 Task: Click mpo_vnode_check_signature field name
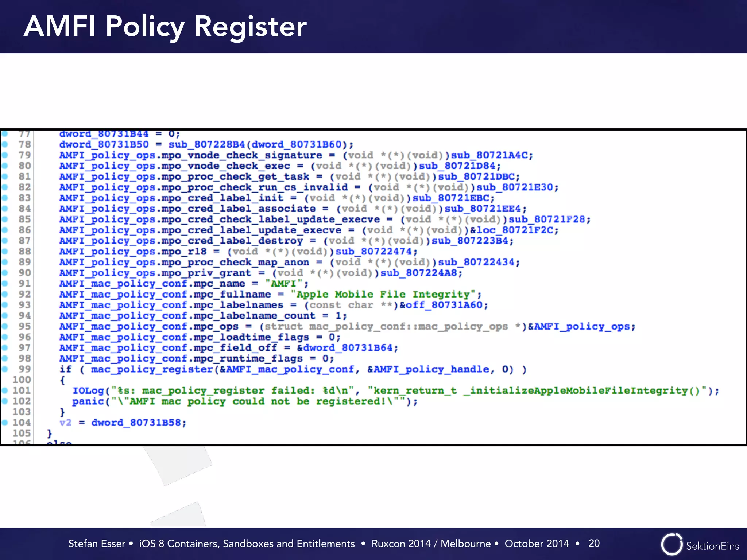point(242,155)
